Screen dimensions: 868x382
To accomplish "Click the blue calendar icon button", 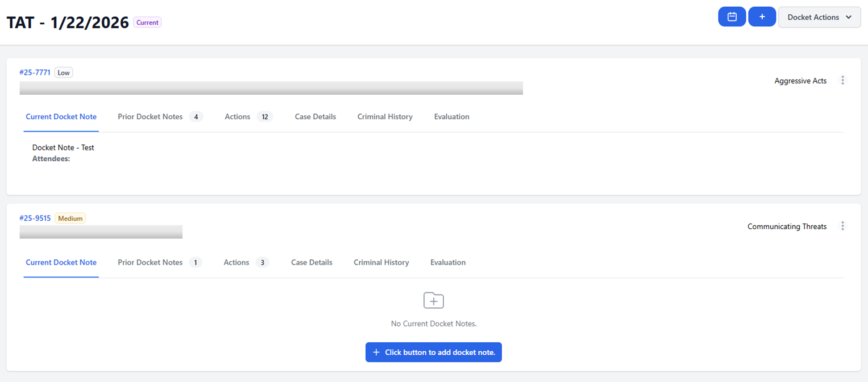I will click(731, 17).
